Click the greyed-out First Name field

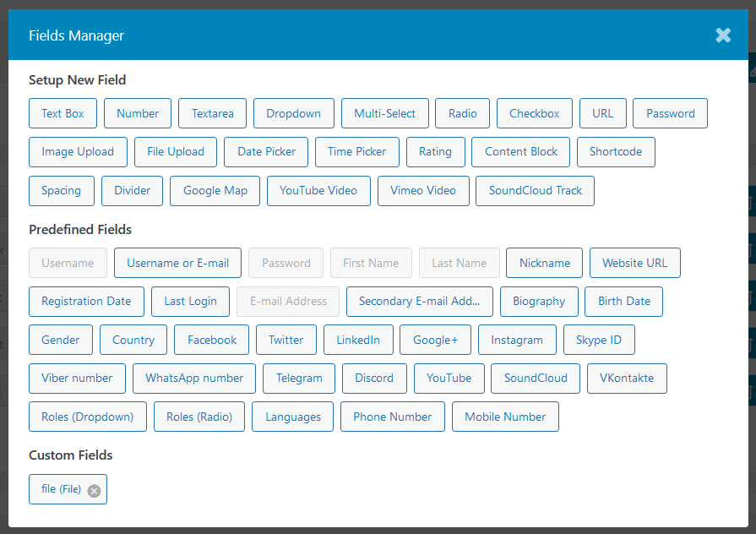pos(372,263)
